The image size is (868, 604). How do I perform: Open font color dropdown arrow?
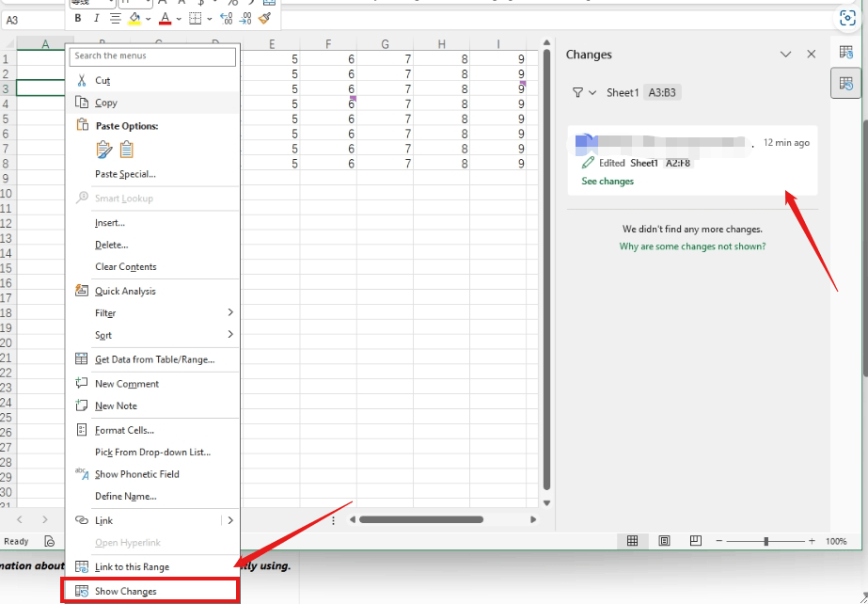click(x=179, y=19)
